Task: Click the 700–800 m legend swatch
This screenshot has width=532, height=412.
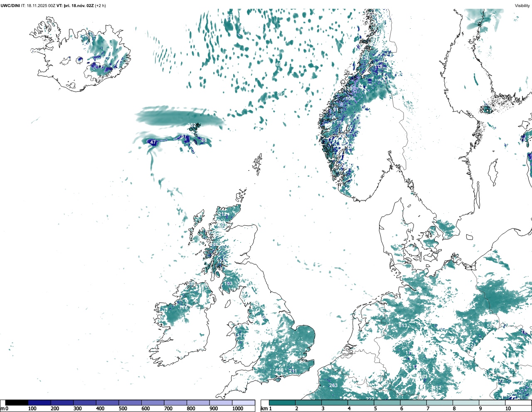Action: [x=175, y=402]
